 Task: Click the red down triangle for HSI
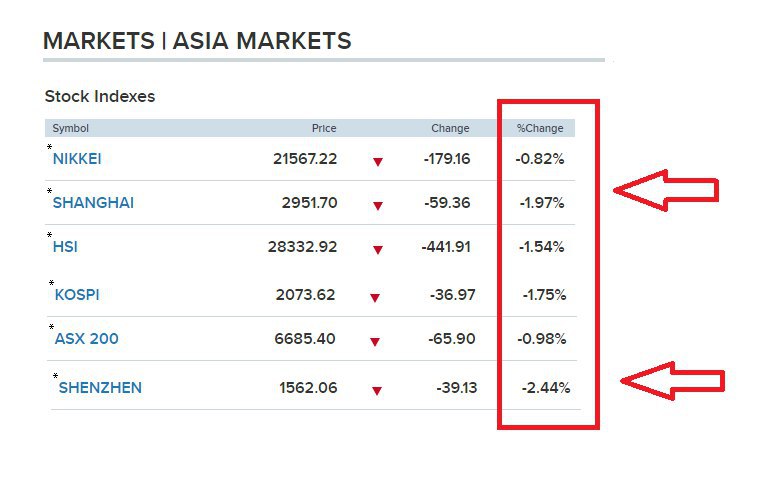pyautogui.click(x=378, y=250)
